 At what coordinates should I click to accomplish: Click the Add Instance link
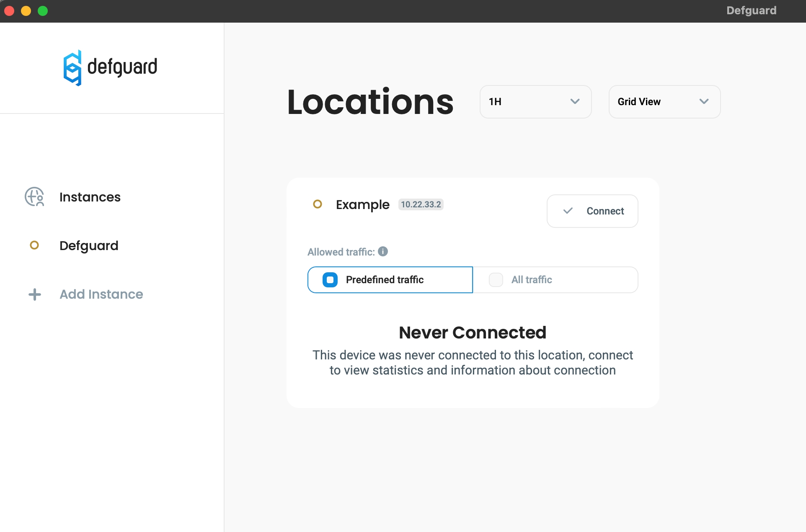tap(101, 294)
